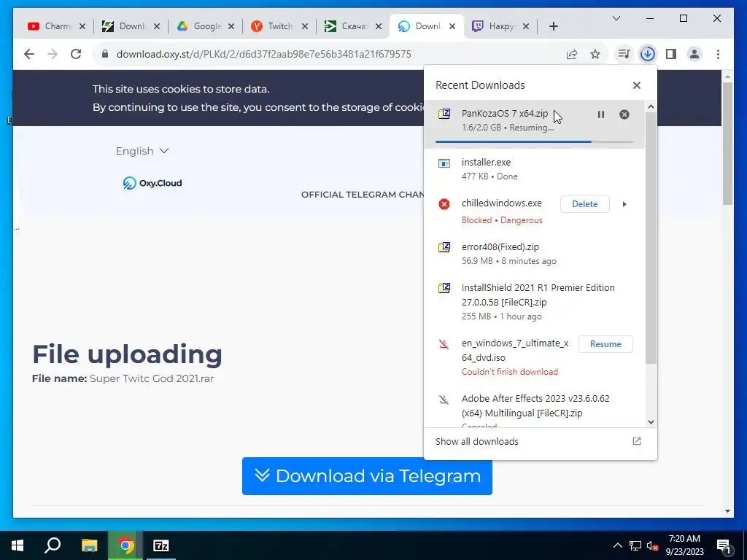Image resolution: width=747 pixels, height=560 pixels.
Task: Share this page icon in address bar
Action: click(572, 54)
